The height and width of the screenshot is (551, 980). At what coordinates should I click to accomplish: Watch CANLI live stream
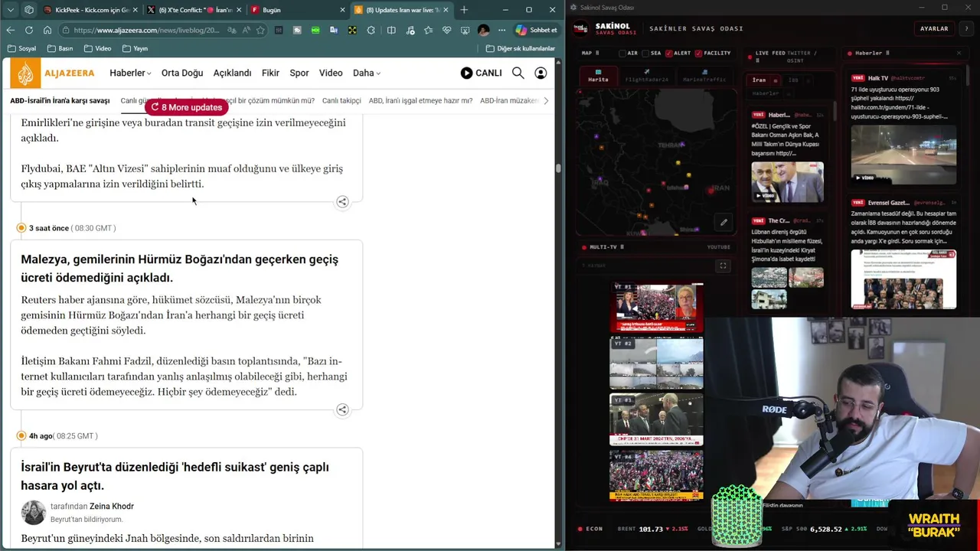pos(481,73)
